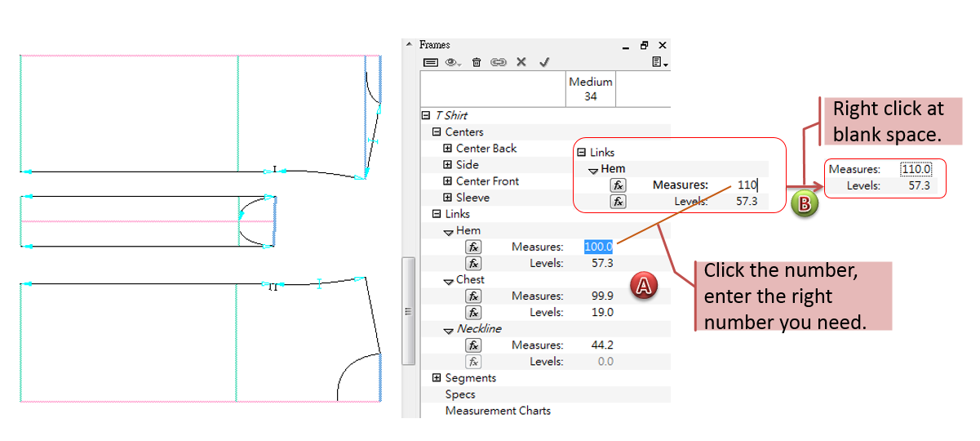Click the Chest Measures value 99.9

click(x=601, y=296)
